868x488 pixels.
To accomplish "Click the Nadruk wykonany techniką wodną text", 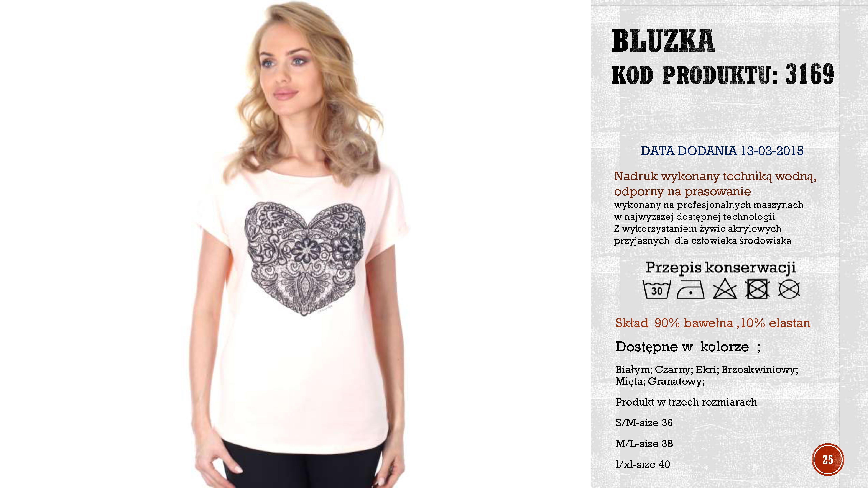I will click(715, 176).
